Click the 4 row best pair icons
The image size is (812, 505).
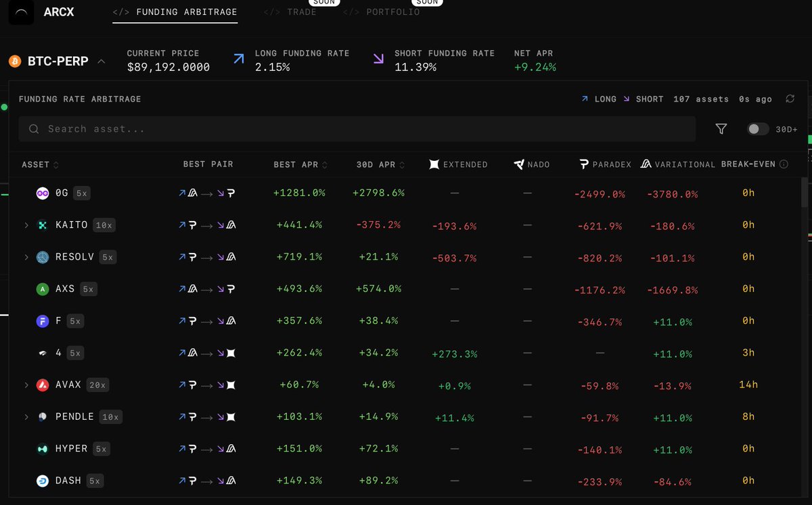tap(207, 353)
